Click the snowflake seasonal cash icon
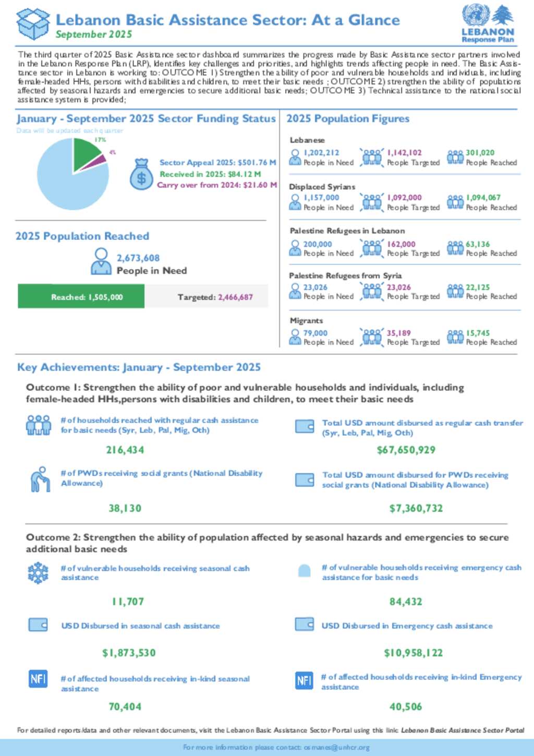Image resolution: width=534 pixels, height=756 pixels. click(x=38, y=573)
